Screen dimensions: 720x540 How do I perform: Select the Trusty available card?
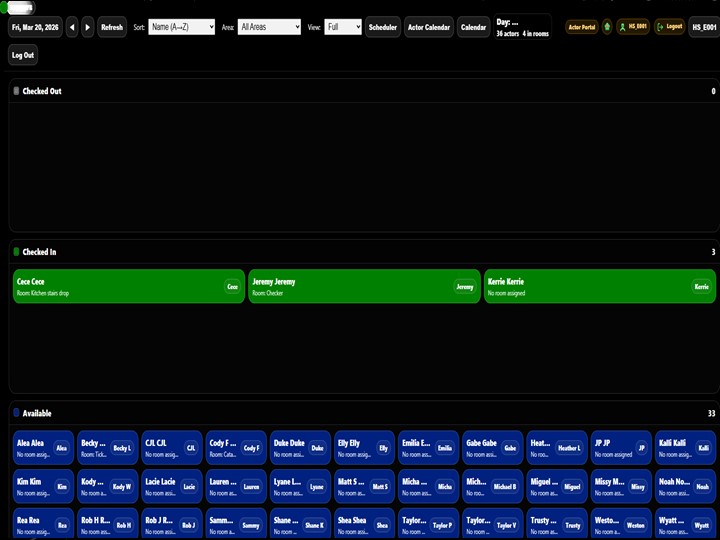[557, 523]
